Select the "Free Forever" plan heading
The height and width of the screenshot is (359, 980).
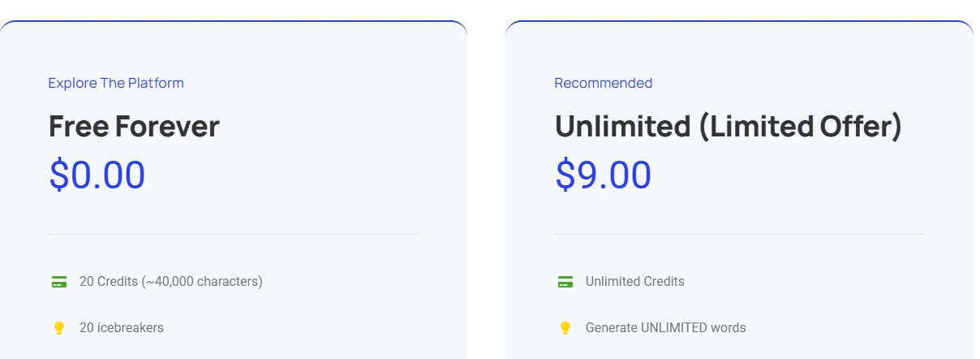(134, 127)
